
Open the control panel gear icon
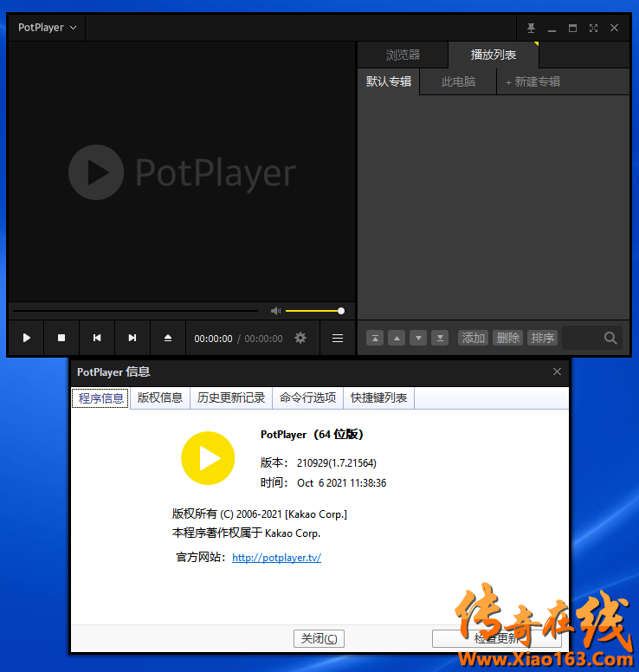point(300,338)
